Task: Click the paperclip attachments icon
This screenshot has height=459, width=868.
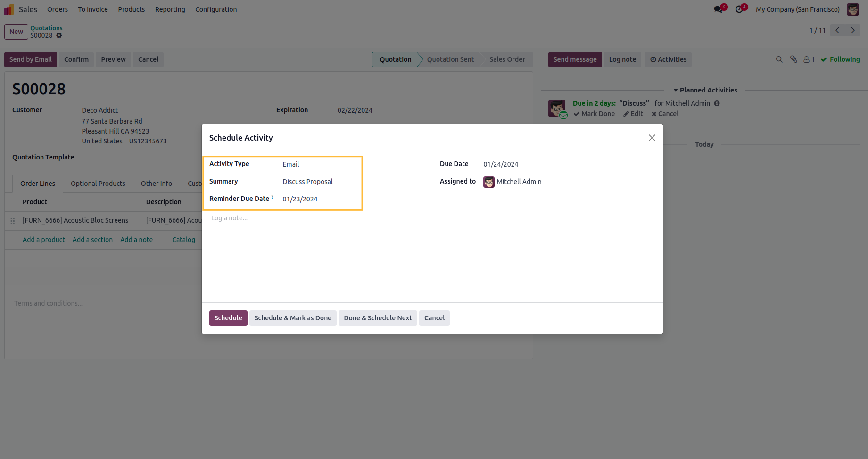Action: 794,59
